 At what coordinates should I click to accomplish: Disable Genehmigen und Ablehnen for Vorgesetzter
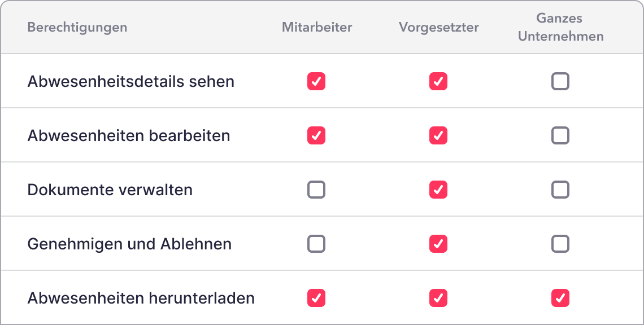438,244
